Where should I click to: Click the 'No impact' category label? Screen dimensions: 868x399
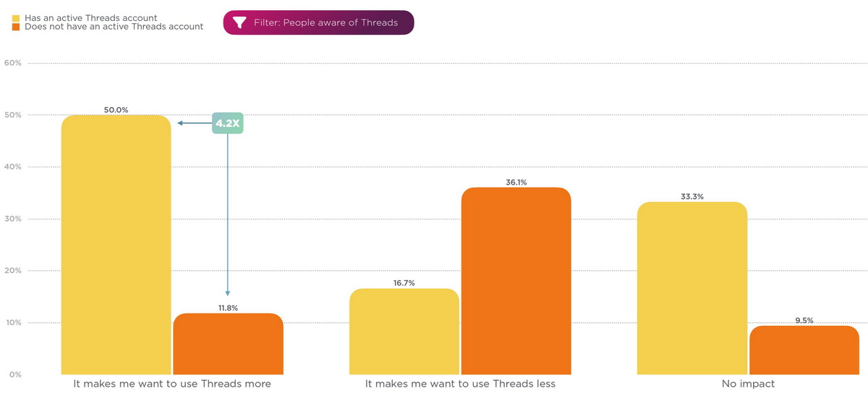[x=748, y=384]
